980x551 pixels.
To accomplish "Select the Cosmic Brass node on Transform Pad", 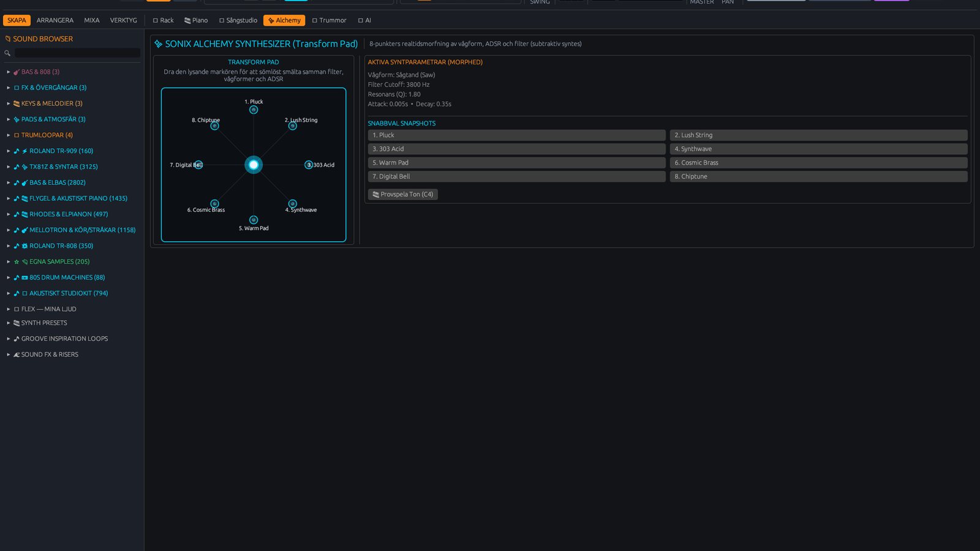I will coord(214,204).
